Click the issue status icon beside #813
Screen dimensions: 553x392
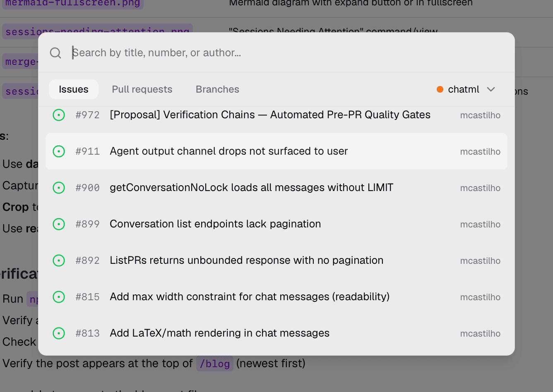59,333
